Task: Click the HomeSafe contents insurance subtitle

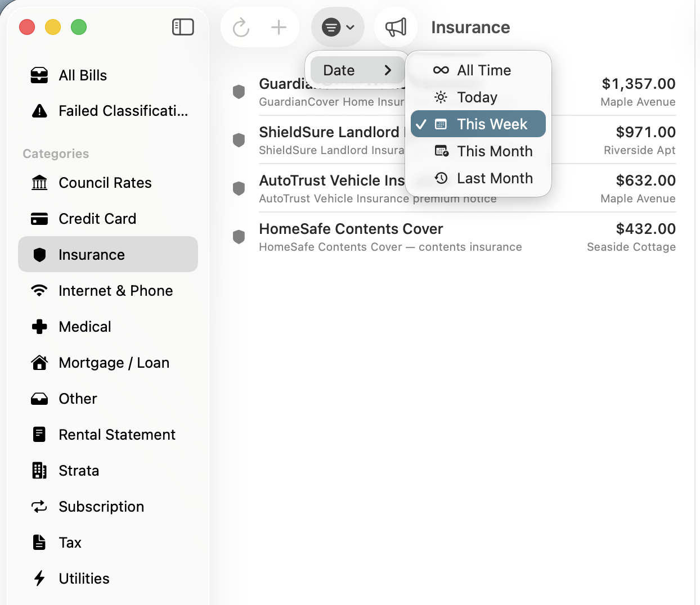Action: 390,247
